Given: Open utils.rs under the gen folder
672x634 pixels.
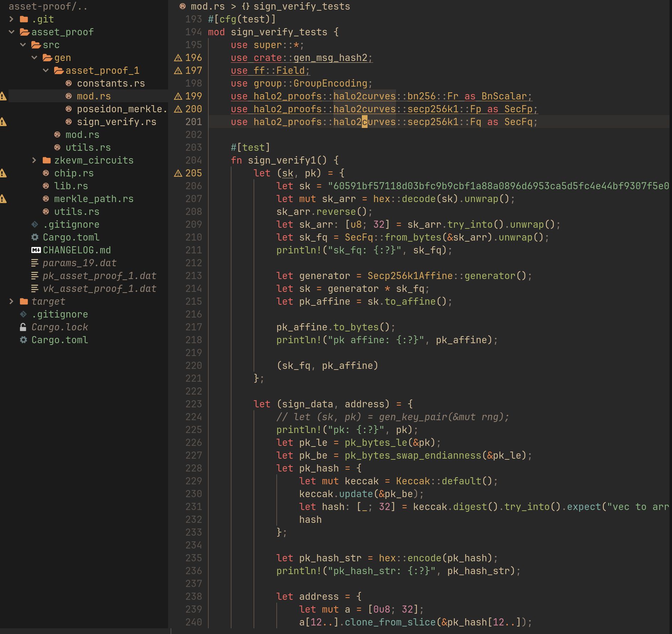Looking at the screenshot, I should pyautogui.click(x=88, y=148).
